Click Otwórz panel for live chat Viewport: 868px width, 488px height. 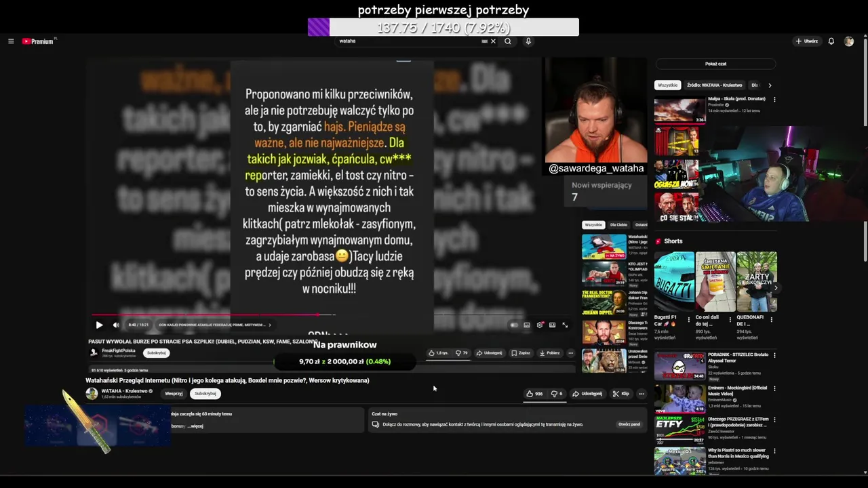pyautogui.click(x=629, y=424)
